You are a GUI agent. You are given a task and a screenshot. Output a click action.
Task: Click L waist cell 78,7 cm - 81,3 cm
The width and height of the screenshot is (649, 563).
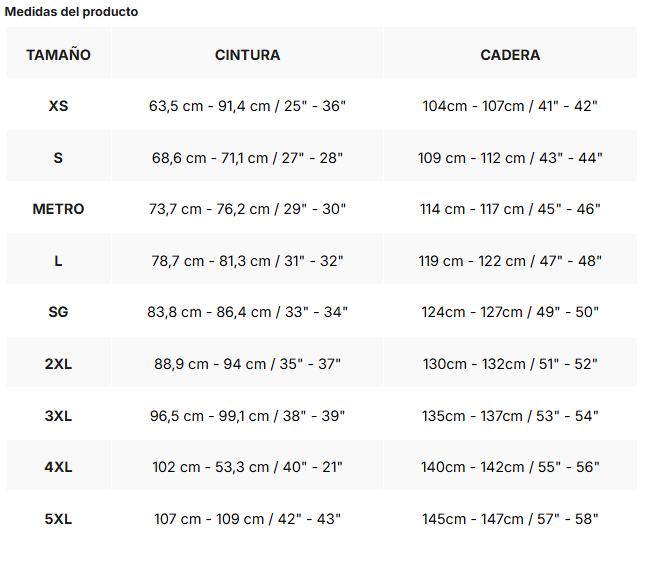coord(248,261)
